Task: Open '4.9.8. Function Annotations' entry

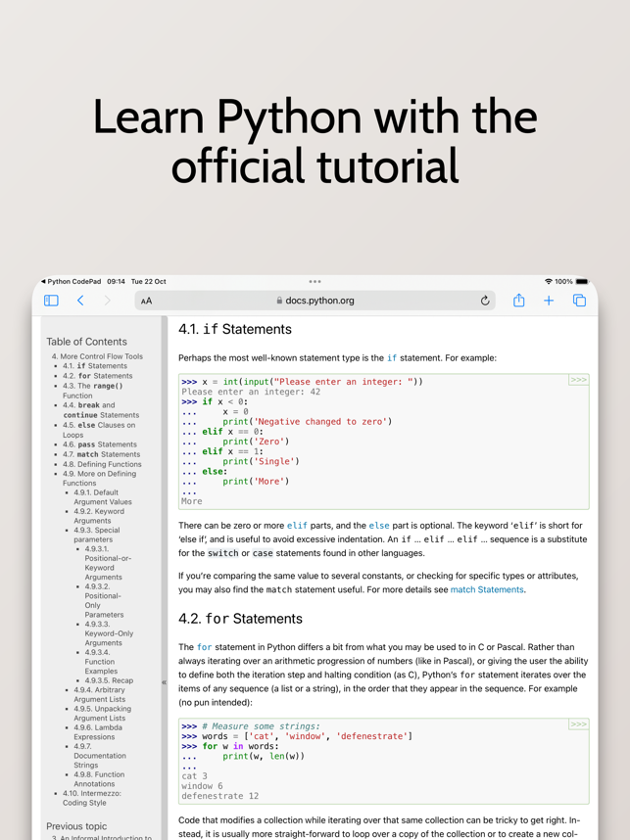Action: pos(99,779)
